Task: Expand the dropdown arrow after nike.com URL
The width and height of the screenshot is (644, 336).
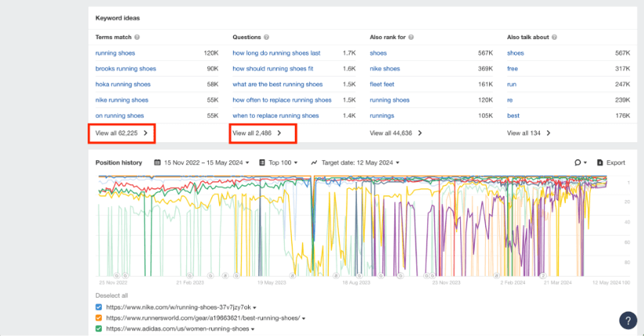Action: coord(254,308)
